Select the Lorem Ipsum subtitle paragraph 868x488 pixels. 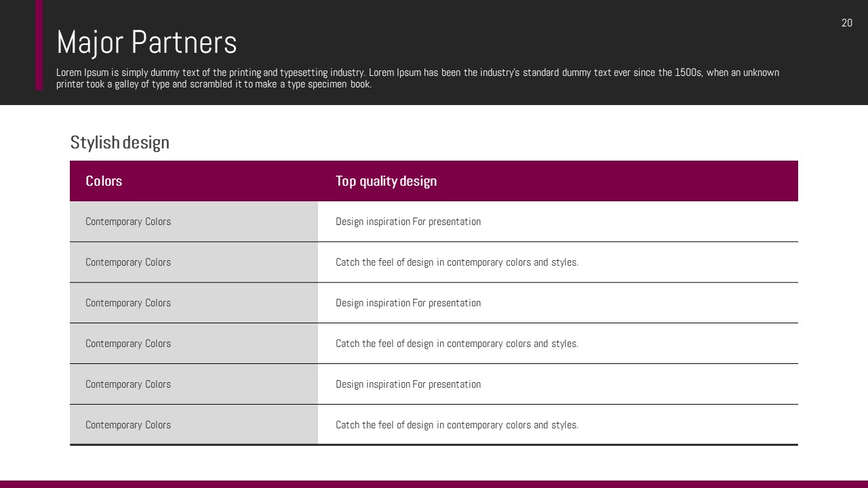tap(417, 78)
